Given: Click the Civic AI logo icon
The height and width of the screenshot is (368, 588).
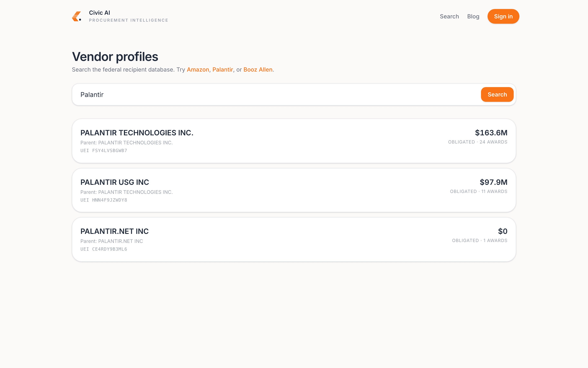Looking at the screenshot, I should (x=77, y=16).
